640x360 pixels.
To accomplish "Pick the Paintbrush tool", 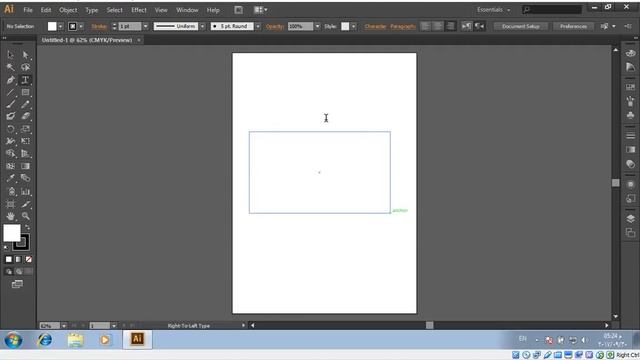I will (11, 104).
